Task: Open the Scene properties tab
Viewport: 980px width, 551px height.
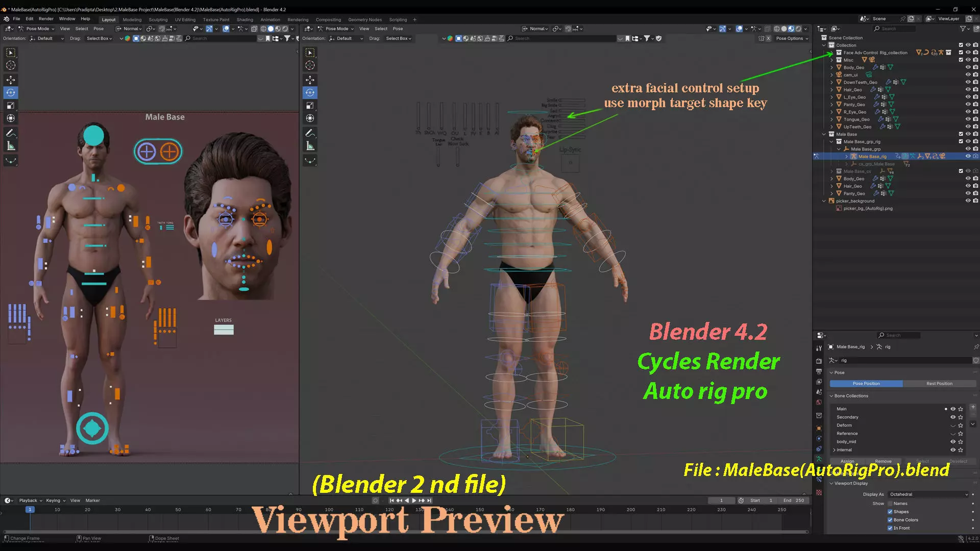Action: pyautogui.click(x=819, y=392)
